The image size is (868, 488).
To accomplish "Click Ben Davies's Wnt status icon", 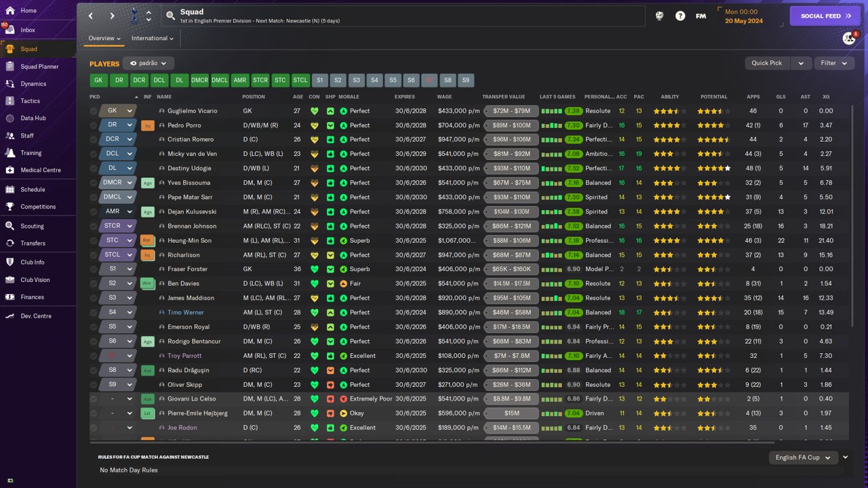I will coord(148,284).
